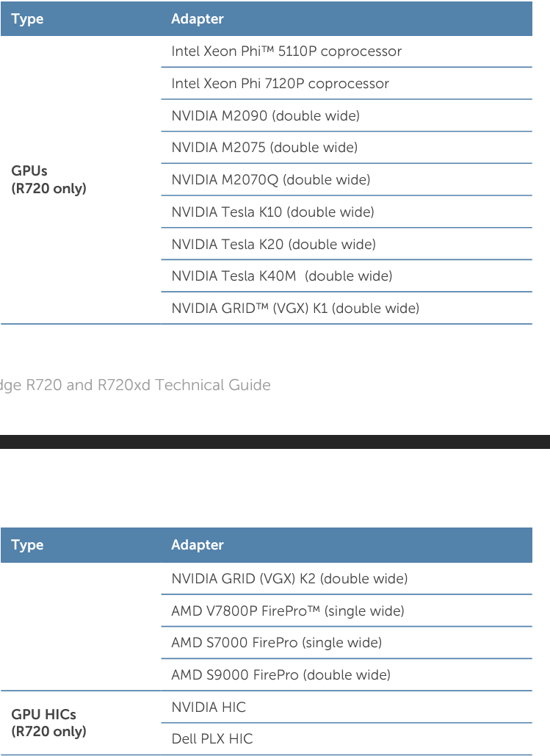Click the GPUs (R720 only) type label
This screenshot has height=756, width=550.
click(x=48, y=180)
